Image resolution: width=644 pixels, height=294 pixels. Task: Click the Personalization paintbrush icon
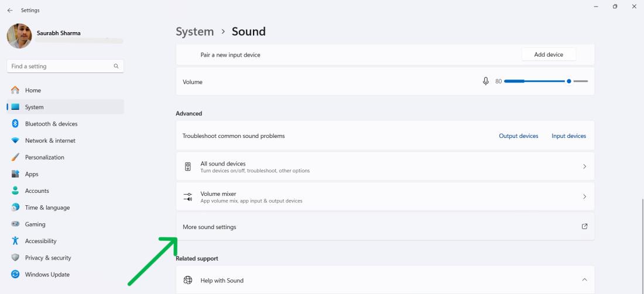(15, 157)
